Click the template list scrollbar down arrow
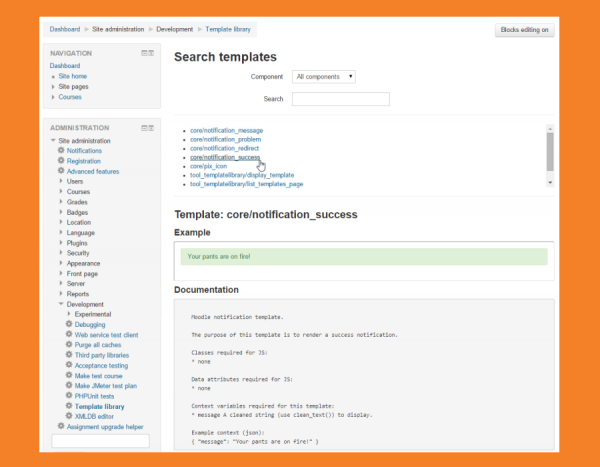600x467 pixels. [x=550, y=183]
